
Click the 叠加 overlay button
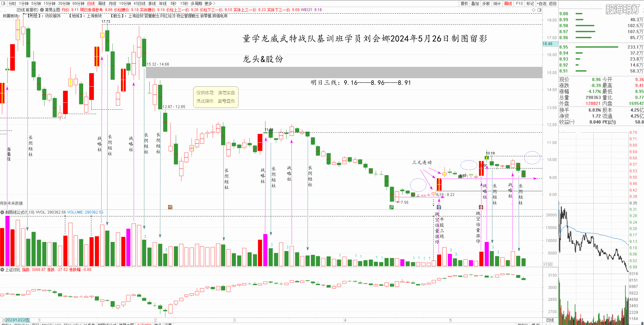coord(475,3)
